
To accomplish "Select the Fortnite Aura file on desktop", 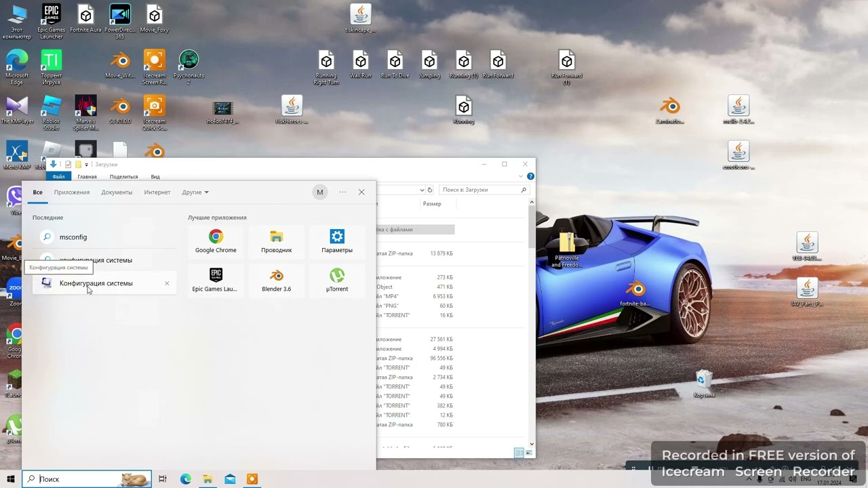I will pyautogui.click(x=85, y=19).
